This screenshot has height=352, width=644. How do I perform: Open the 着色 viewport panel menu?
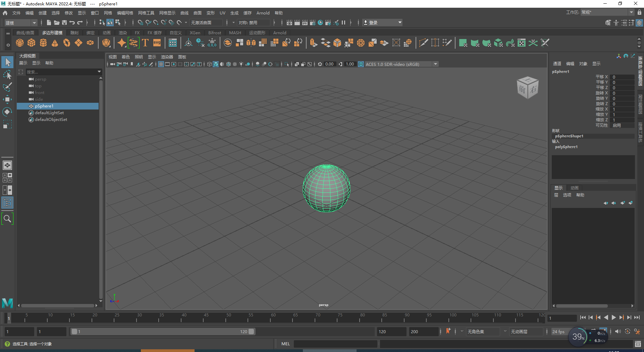click(x=126, y=57)
